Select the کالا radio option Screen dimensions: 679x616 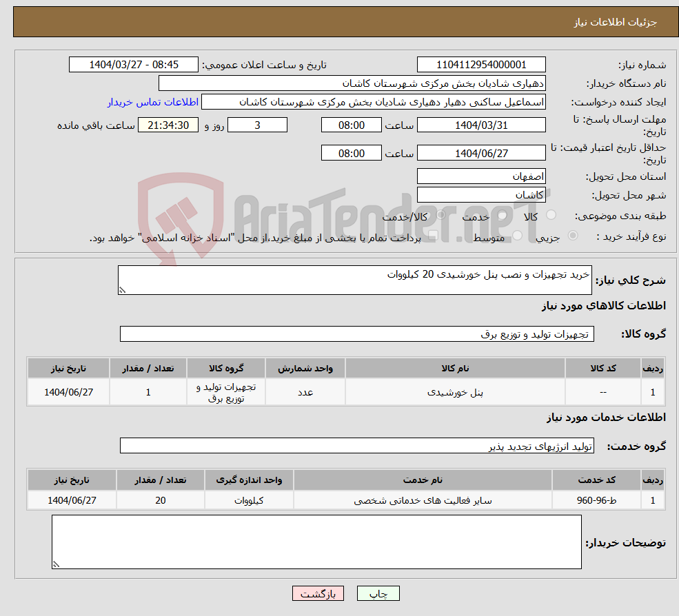(550, 216)
